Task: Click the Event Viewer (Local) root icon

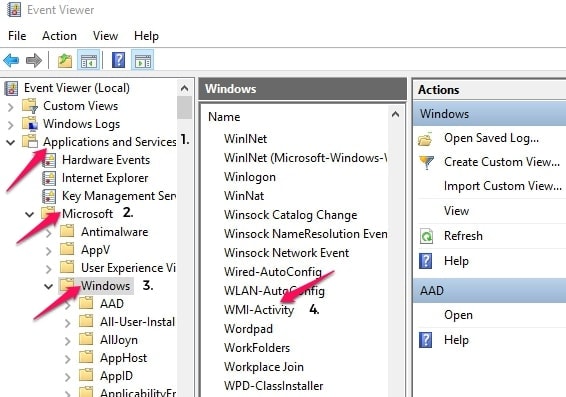Action: [12, 88]
